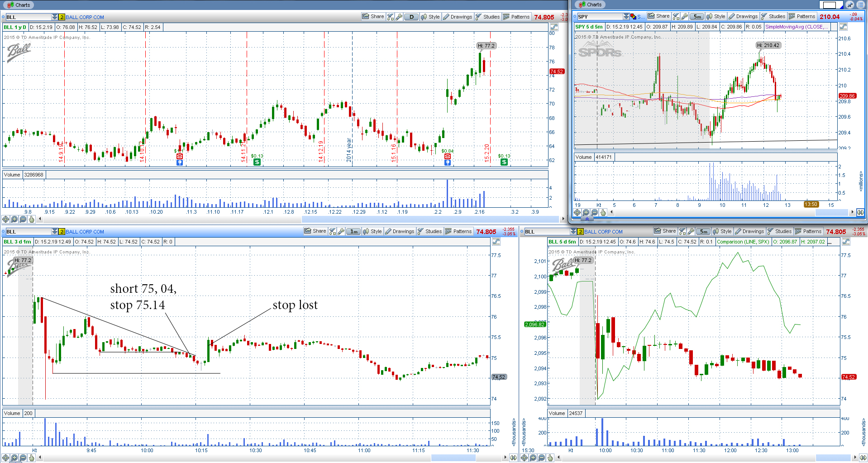Screen dimensions: 868x463
Task: Click SPY chart horizontal scrollbar thumb
Action: pos(831,212)
